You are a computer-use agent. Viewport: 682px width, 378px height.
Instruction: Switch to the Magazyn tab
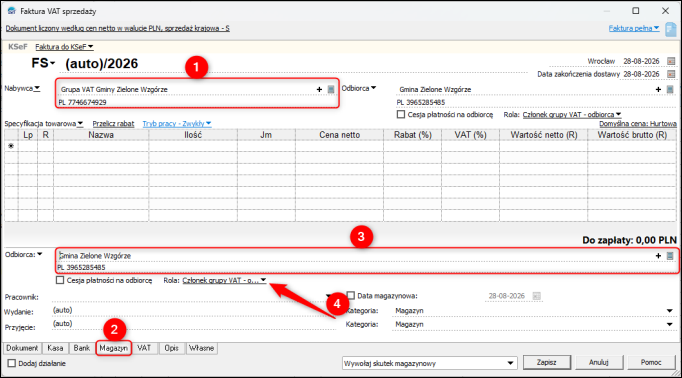pos(114,348)
